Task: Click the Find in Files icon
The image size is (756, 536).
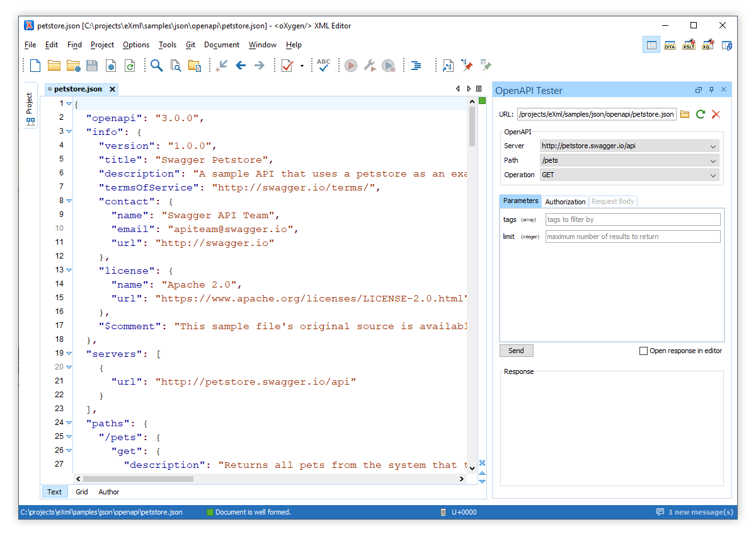Action: (x=176, y=65)
